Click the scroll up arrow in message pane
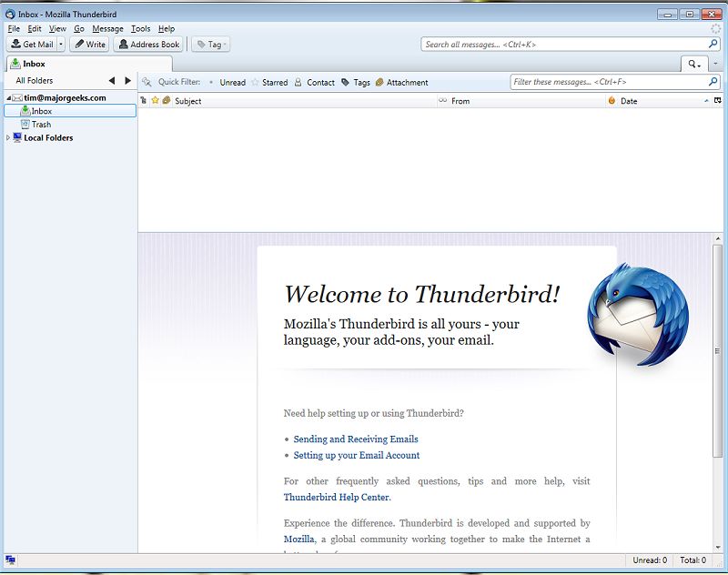The width and height of the screenshot is (728, 575). 718,238
